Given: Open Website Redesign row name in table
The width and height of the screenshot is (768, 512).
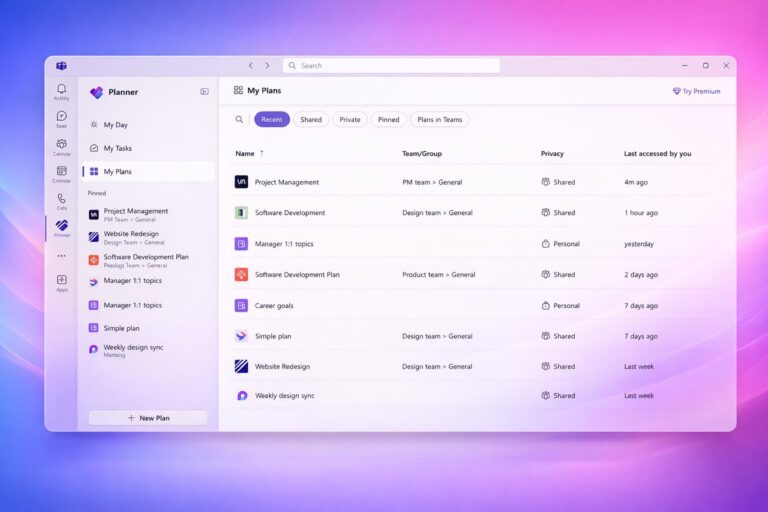Looking at the screenshot, I should [282, 366].
